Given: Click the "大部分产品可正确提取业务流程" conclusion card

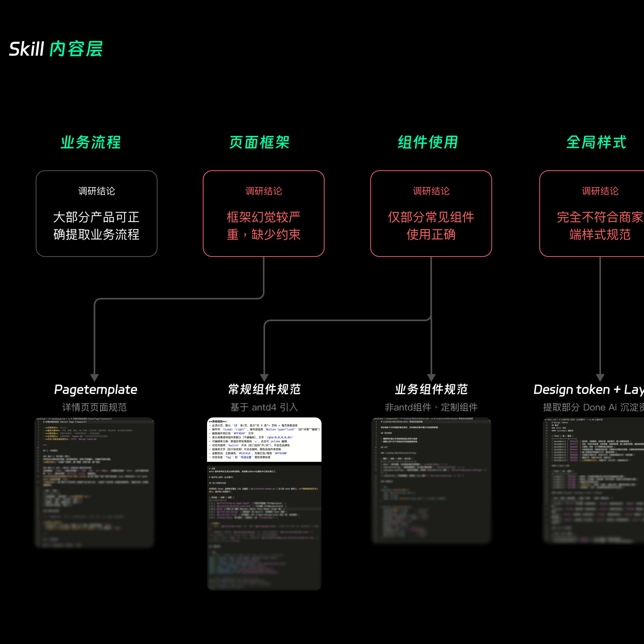Looking at the screenshot, I should [97, 214].
